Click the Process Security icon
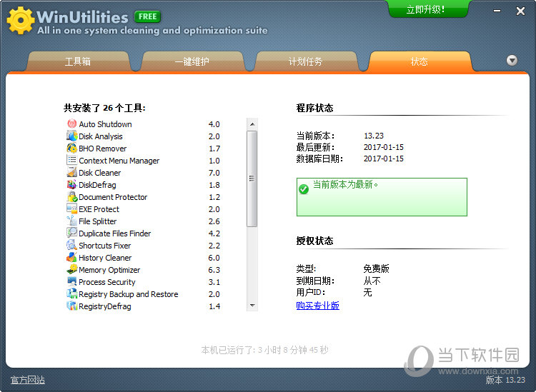Screen dimensions: 536x392 coord(71,282)
